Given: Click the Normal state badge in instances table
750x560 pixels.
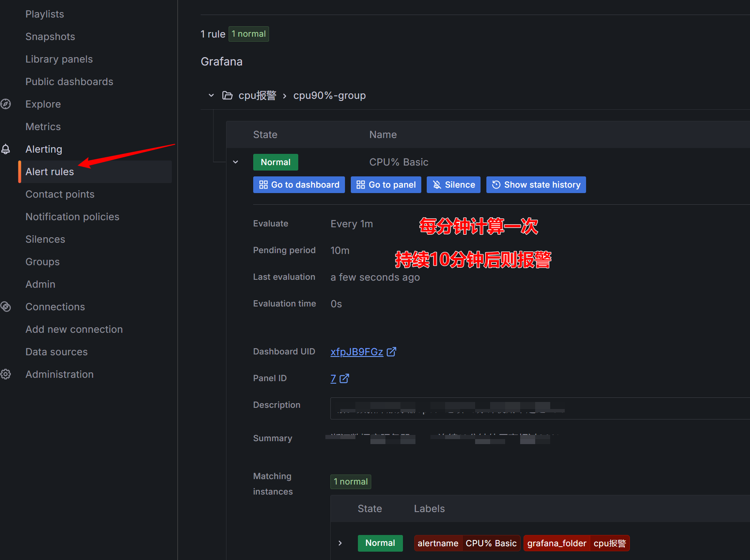Looking at the screenshot, I should pos(380,543).
